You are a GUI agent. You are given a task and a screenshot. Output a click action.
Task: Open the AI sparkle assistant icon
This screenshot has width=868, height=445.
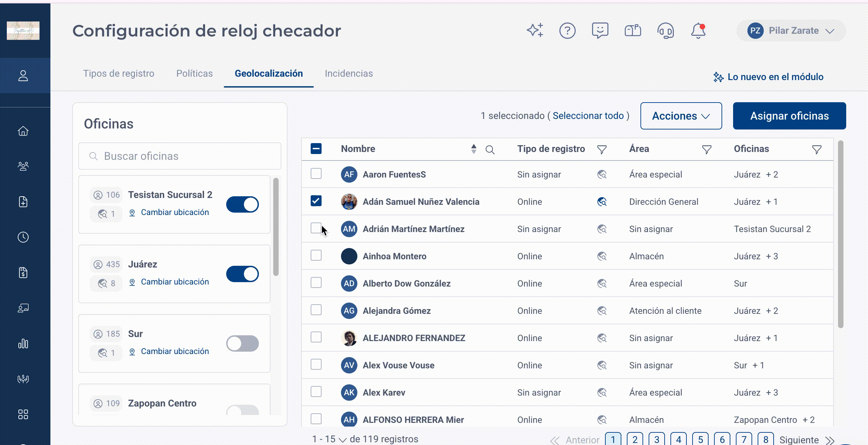click(535, 31)
